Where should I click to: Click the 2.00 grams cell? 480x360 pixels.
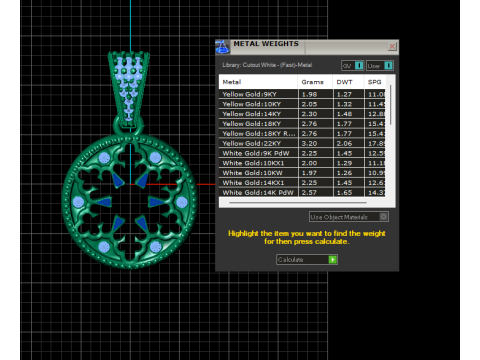tap(316, 163)
